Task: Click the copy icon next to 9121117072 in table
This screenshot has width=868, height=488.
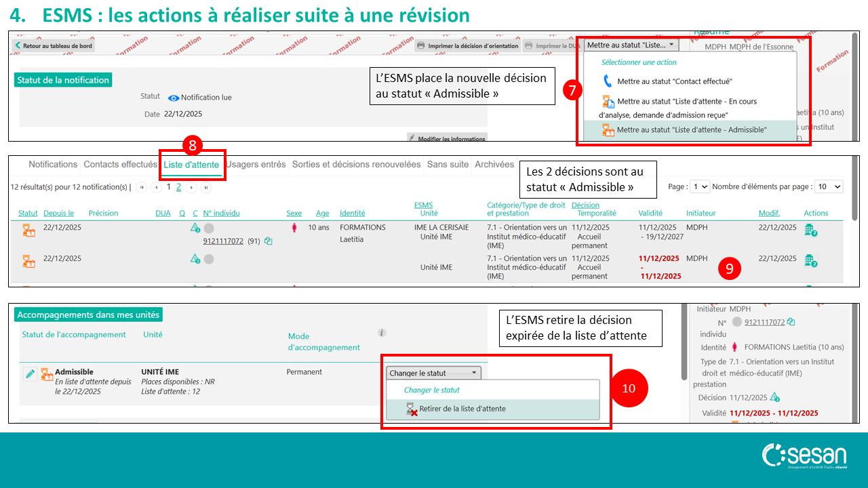Action: 269,241
